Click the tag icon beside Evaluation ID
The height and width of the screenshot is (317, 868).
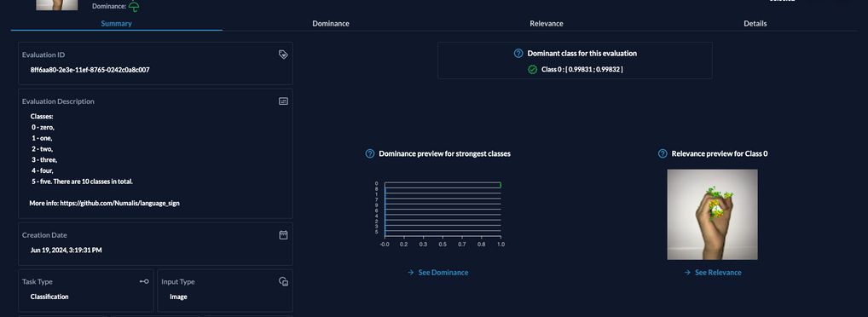pyautogui.click(x=283, y=55)
